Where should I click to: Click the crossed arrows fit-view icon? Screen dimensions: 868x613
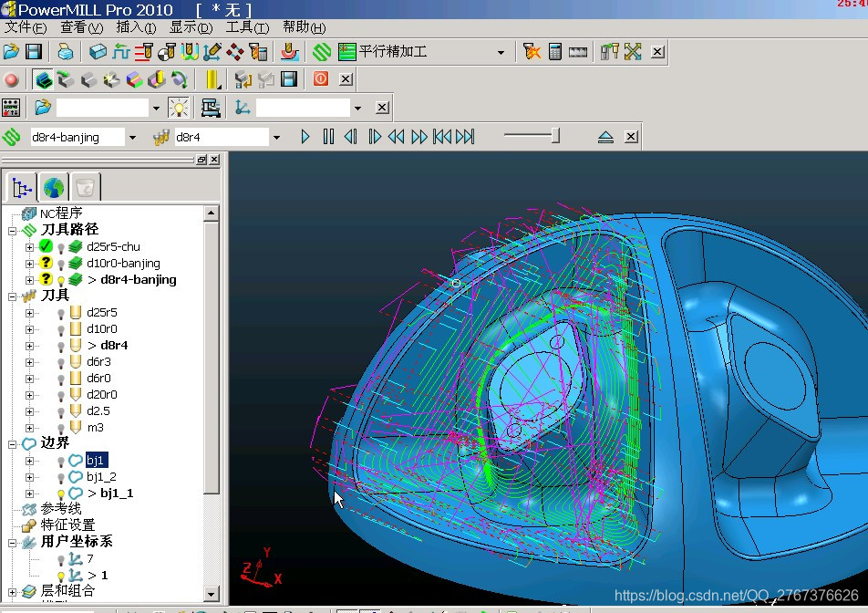[633, 52]
